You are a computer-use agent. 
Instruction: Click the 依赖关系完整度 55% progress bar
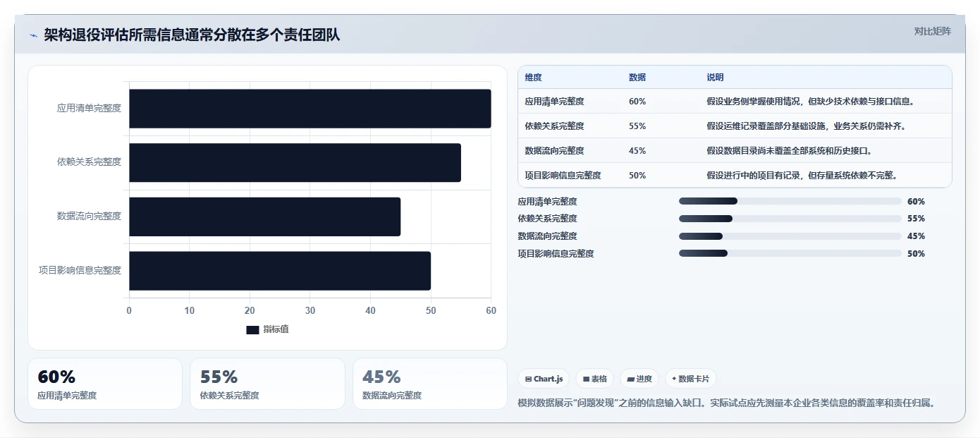click(790, 219)
